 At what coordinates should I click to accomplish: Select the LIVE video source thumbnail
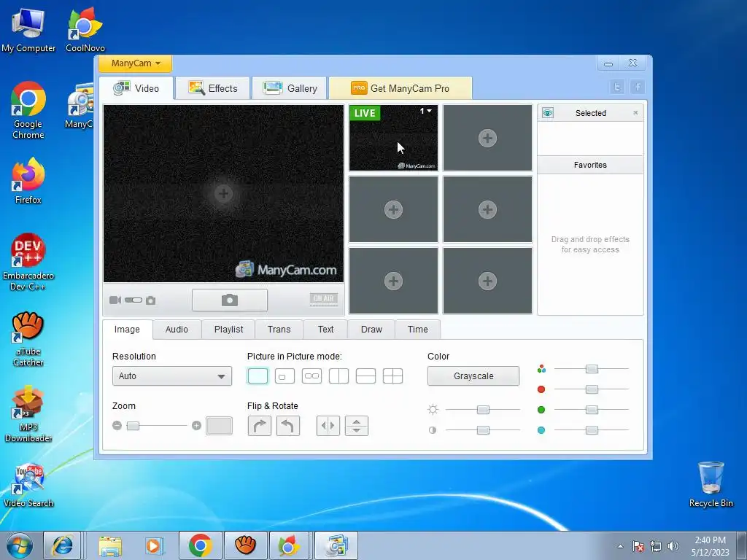click(393, 138)
